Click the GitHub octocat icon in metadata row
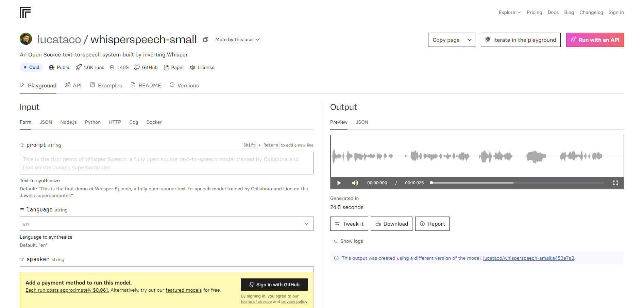Screen dimensions: 644x308 click(137, 67)
